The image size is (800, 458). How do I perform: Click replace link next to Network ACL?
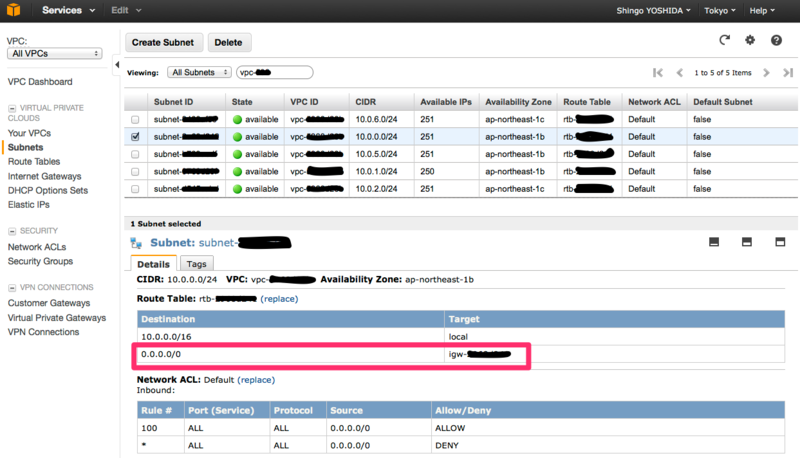click(x=256, y=380)
